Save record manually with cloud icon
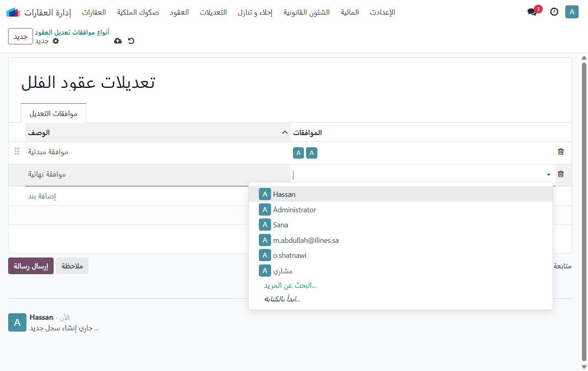Image resolution: width=588 pixels, height=371 pixels. coord(118,41)
